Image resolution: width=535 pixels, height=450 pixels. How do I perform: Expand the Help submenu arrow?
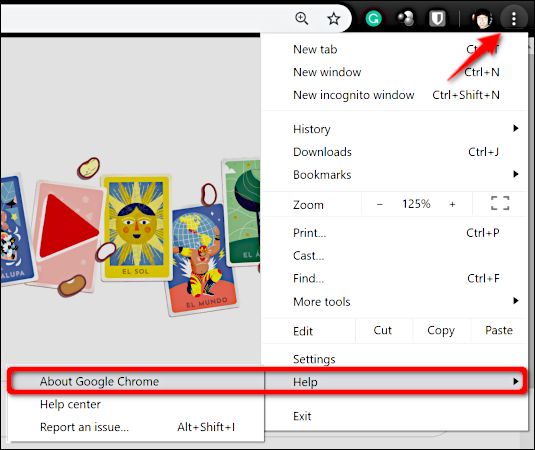pyautogui.click(x=516, y=381)
